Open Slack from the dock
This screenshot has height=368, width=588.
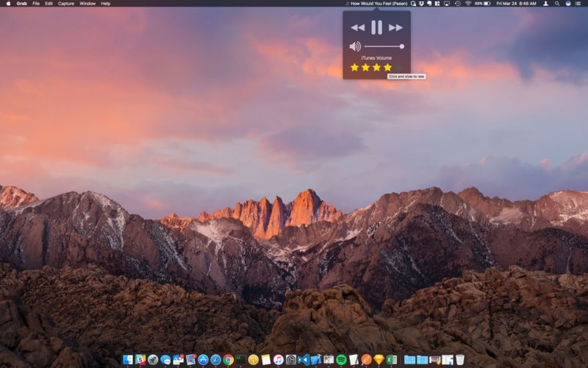[140, 359]
